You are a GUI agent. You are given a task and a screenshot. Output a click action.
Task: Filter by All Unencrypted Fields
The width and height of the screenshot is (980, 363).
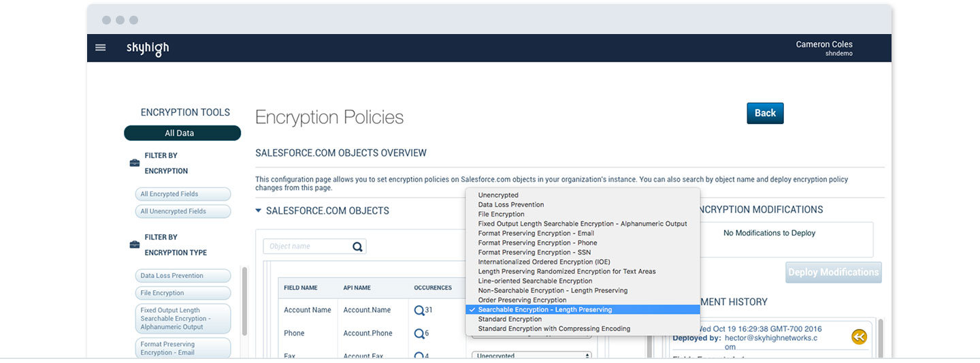click(x=182, y=211)
